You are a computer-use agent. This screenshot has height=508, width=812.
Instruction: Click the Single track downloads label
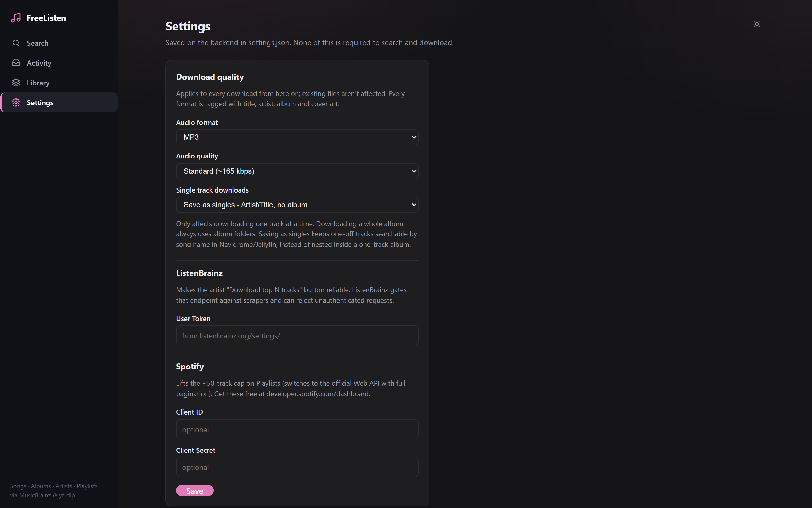pos(212,190)
